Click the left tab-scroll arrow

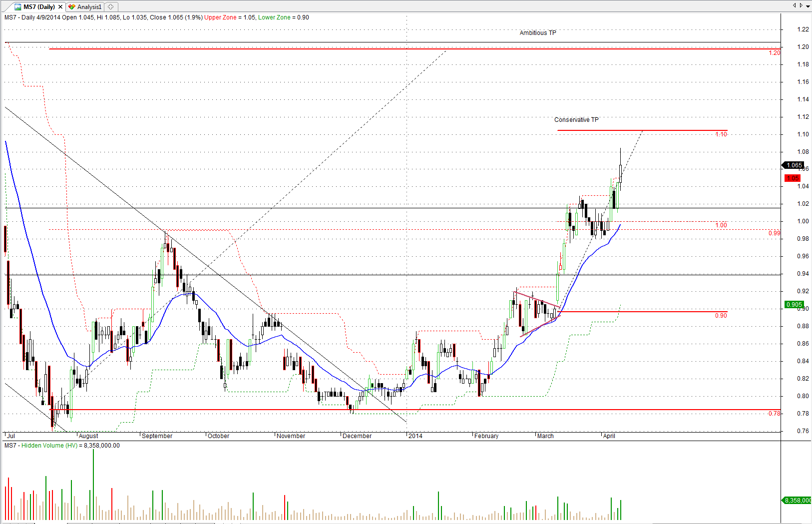coord(795,5)
